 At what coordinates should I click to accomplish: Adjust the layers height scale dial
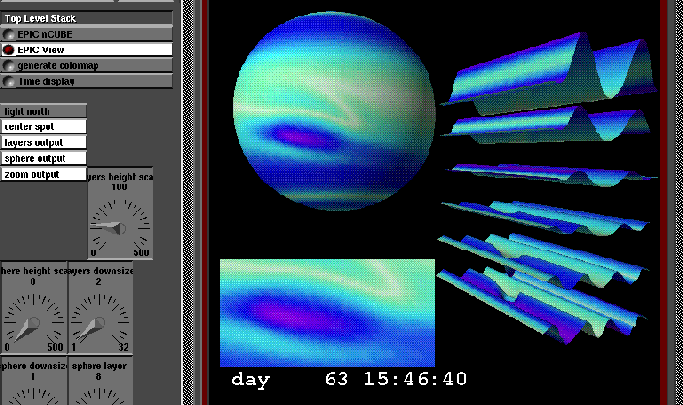(119, 227)
